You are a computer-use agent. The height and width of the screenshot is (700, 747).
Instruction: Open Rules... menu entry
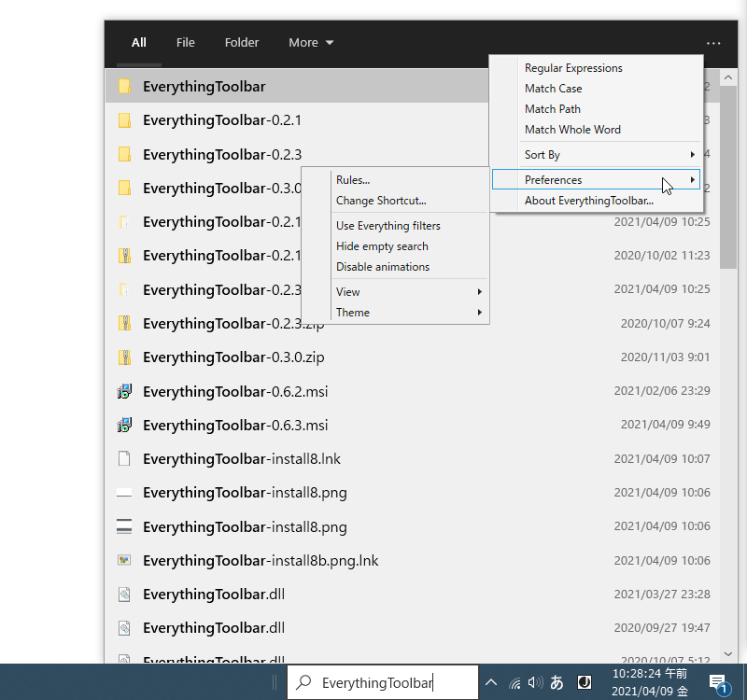pyautogui.click(x=395, y=180)
